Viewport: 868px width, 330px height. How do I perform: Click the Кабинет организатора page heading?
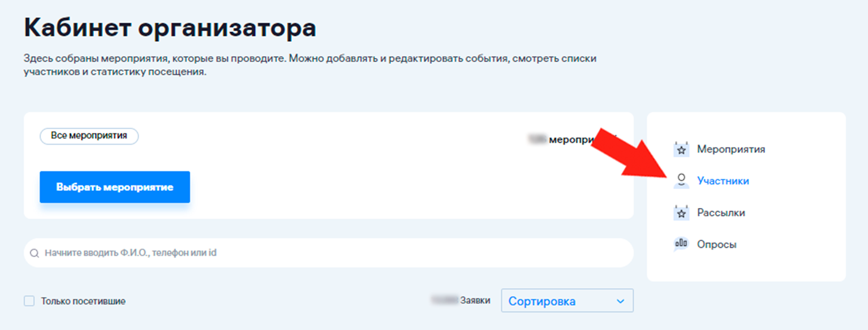click(170, 28)
